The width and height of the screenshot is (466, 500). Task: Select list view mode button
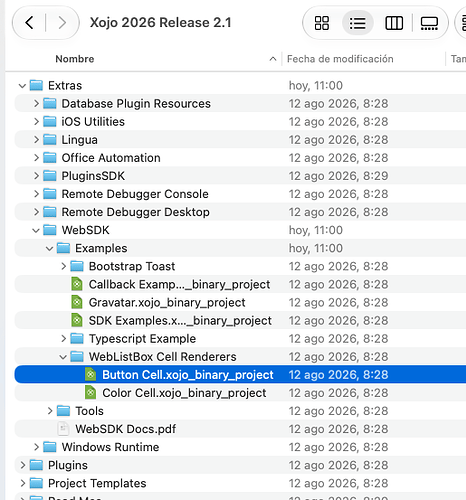[358, 23]
